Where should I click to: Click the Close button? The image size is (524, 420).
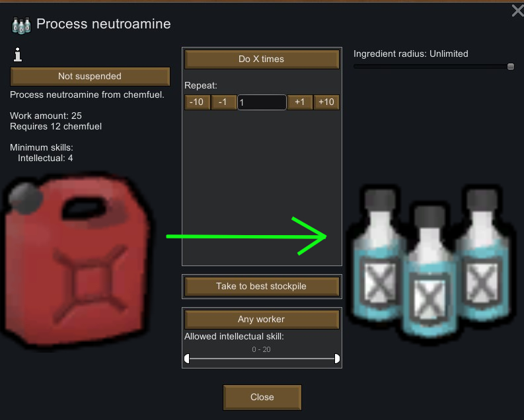pos(262,397)
